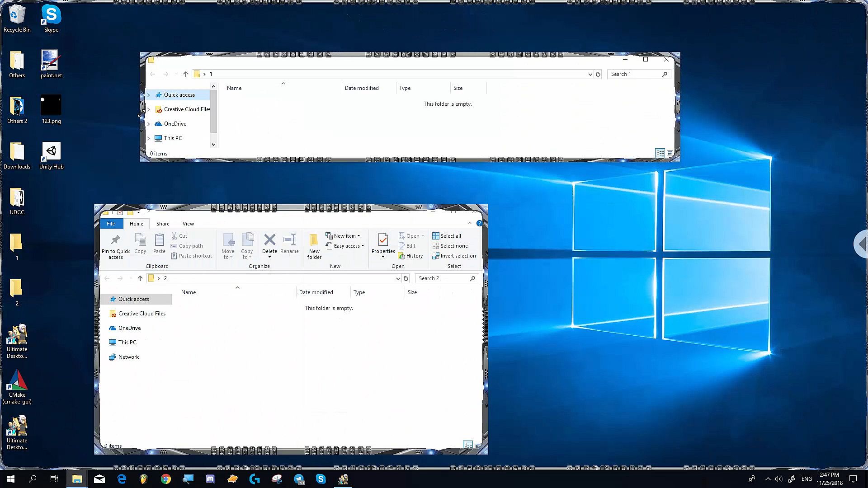Select OneDrive in folder 2 sidebar

[x=129, y=328]
